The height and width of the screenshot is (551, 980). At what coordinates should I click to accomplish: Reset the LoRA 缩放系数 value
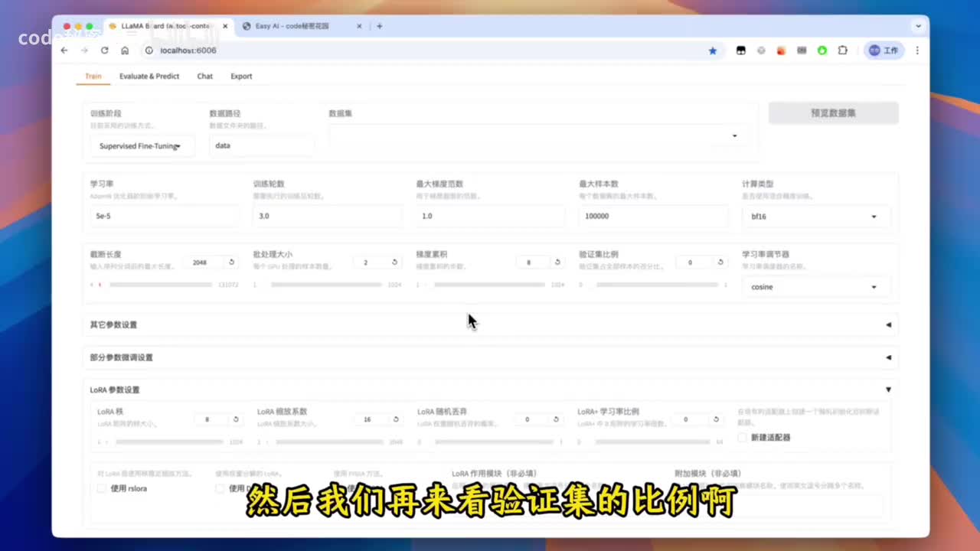395,419
